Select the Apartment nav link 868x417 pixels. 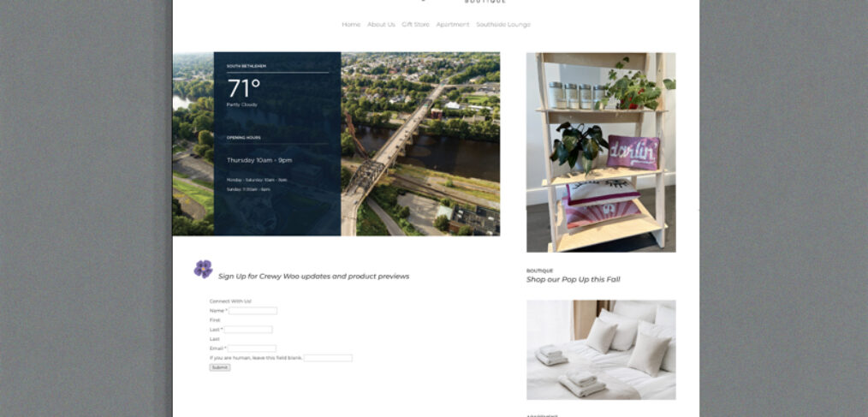[452, 24]
